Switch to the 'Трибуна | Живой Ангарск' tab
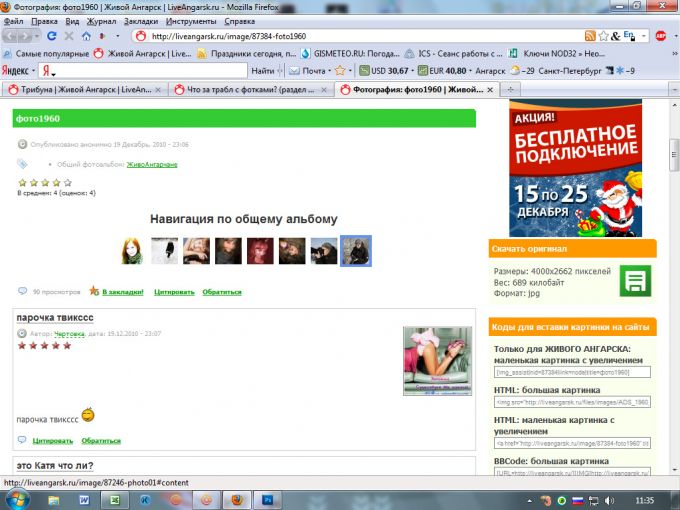680x510 pixels. tap(83, 89)
